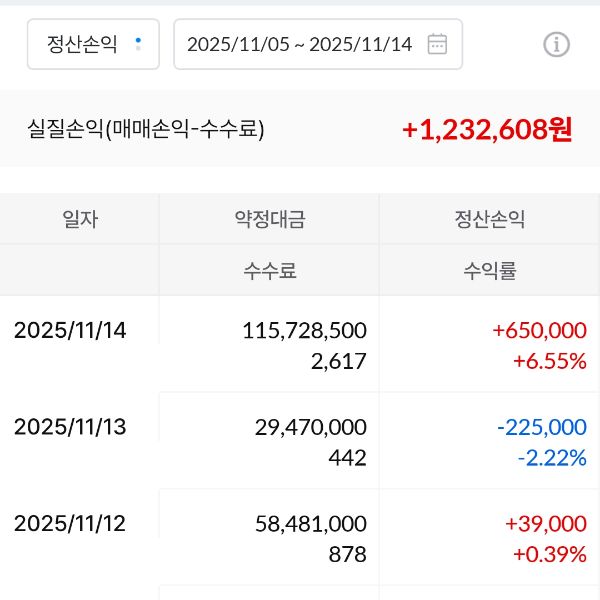Open the info circle icon
Screen dimensions: 600x600
[556, 44]
